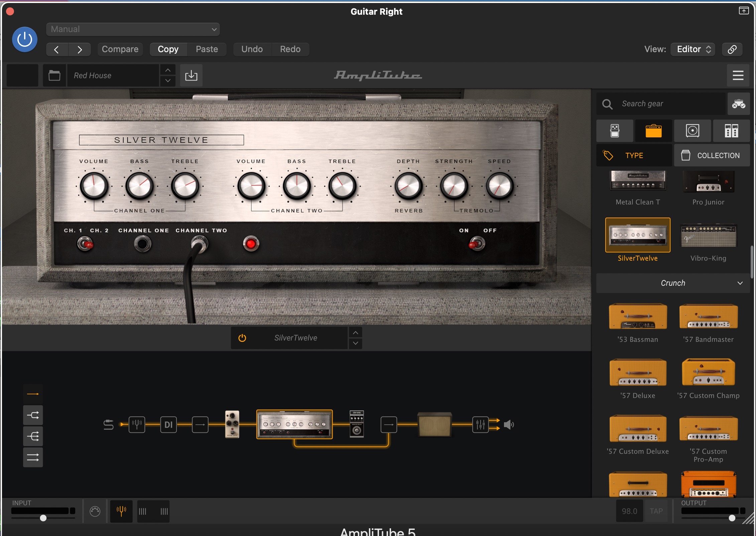Select the SilverTwelve amp in gear list
The height and width of the screenshot is (536, 756).
point(638,240)
